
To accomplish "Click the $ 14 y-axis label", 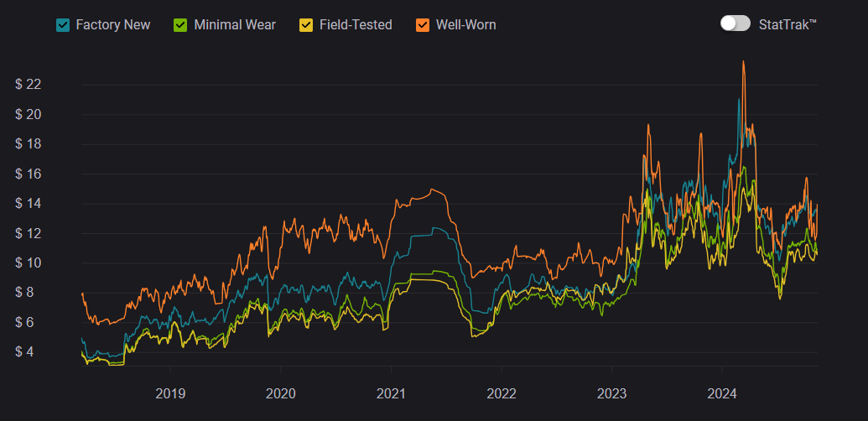I will pos(28,203).
